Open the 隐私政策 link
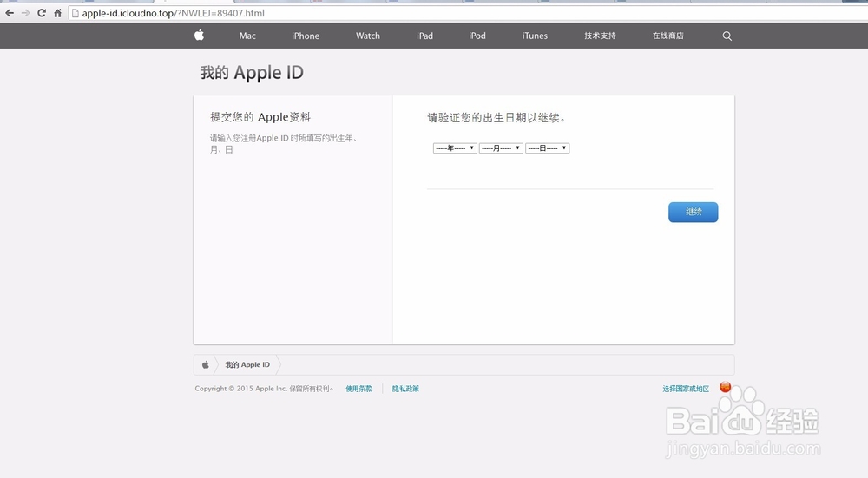This screenshot has width=868, height=478. [x=405, y=389]
